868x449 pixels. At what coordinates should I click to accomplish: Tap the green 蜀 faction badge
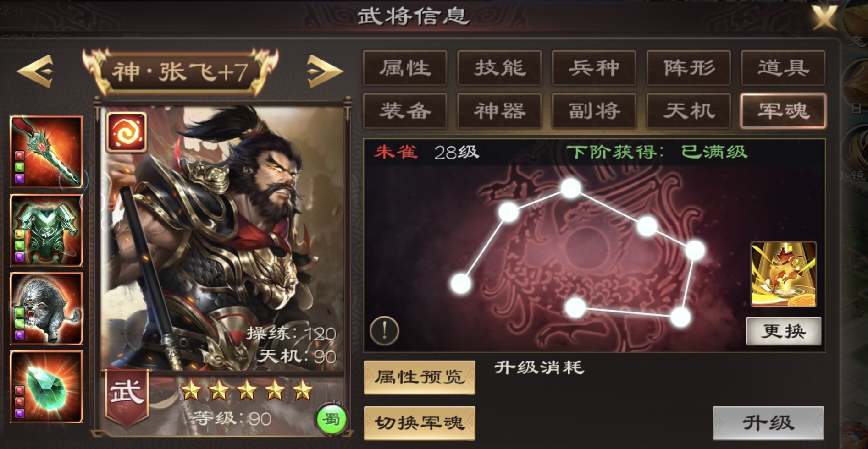[x=331, y=419]
